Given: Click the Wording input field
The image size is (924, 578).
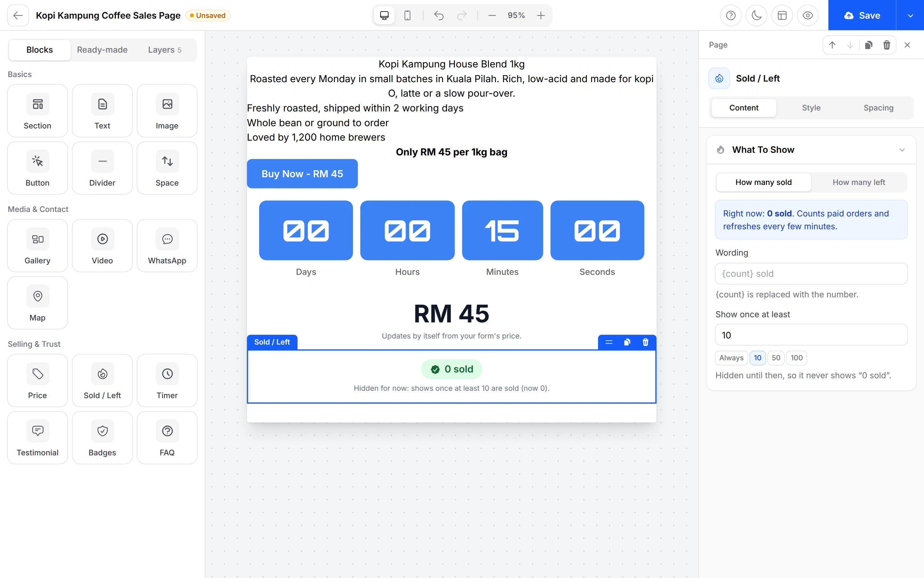Looking at the screenshot, I should [811, 274].
